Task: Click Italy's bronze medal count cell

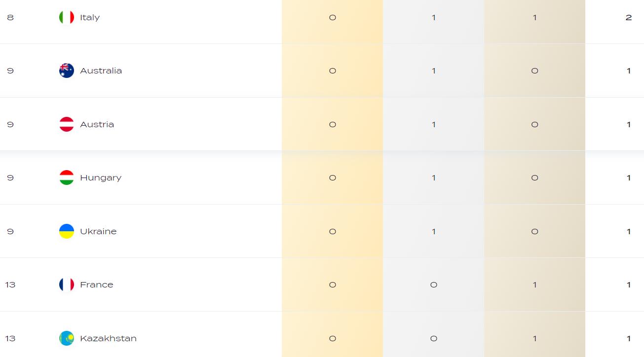Action: pyautogui.click(x=534, y=17)
